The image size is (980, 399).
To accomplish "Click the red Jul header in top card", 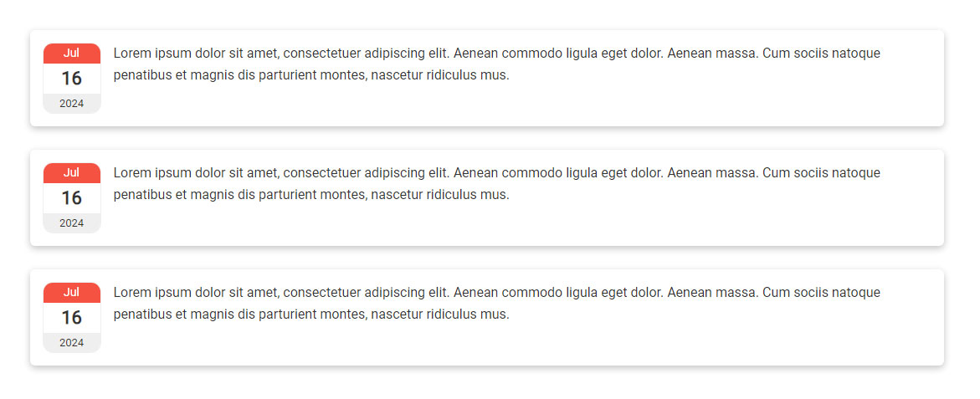I will pyautogui.click(x=72, y=53).
